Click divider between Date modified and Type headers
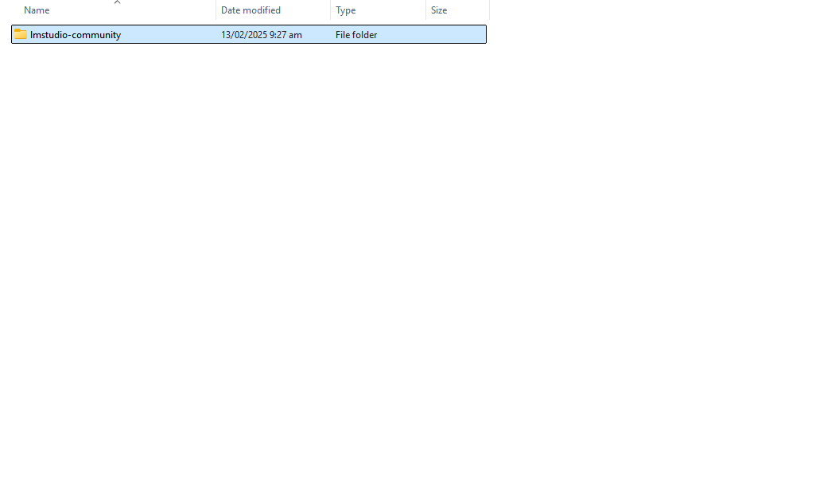This screenshot has height=504, width=835. (330, 10)
